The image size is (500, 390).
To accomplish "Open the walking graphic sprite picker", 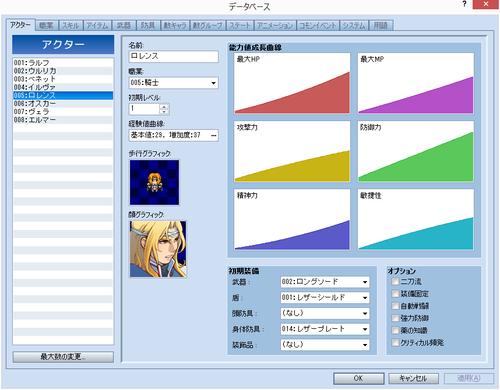I will coord(154,182).
